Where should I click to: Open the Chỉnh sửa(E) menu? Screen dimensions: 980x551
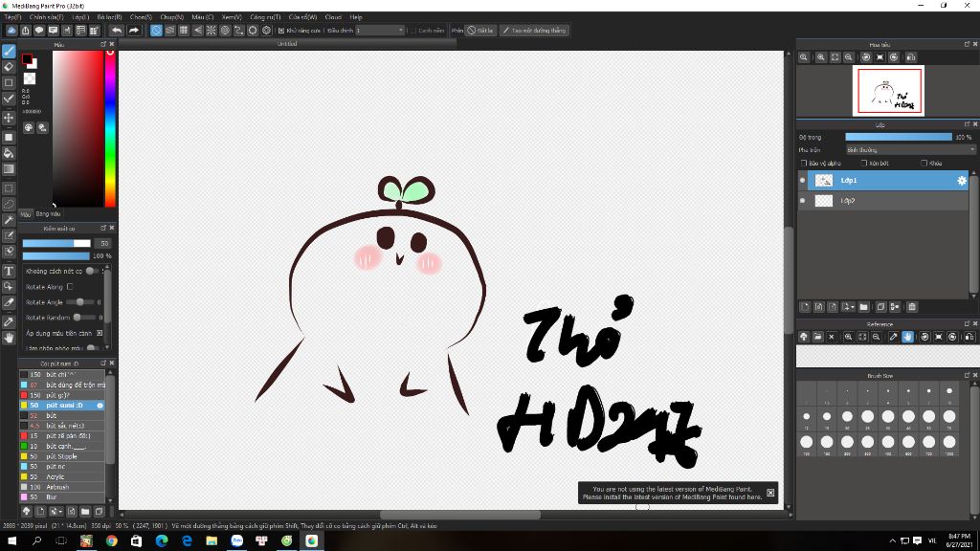pyautogui.click(x=46, y=17)
